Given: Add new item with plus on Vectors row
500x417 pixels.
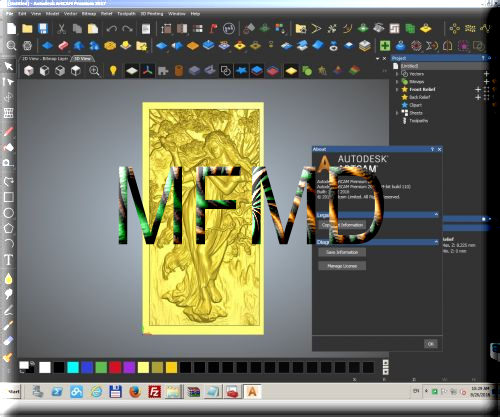Looking at the screenshot, I should [486, 74].
